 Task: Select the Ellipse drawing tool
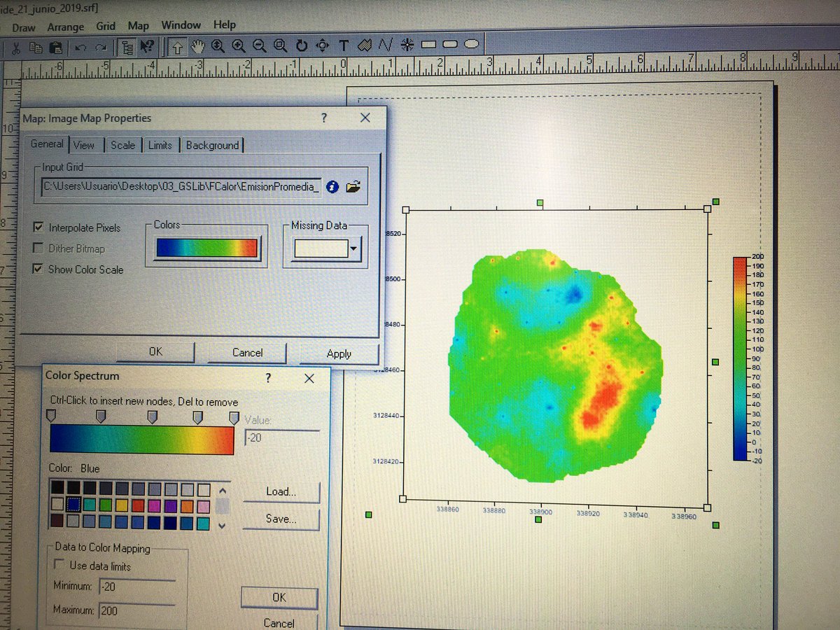[471, 45]
